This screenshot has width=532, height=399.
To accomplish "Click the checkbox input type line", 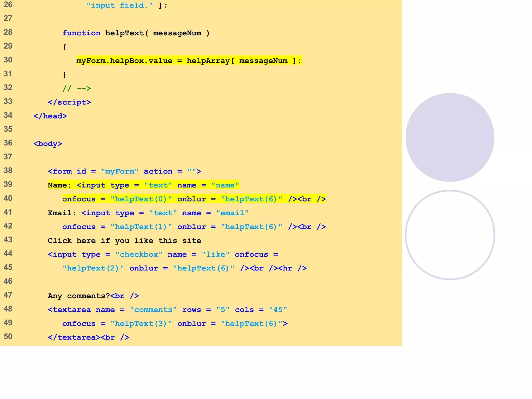I will [x=163, y=255].
